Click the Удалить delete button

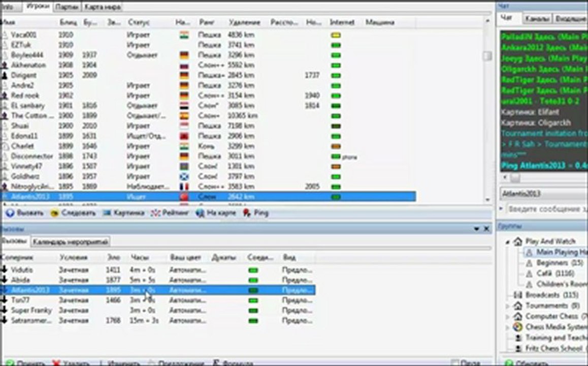pyautogui.click(x=71, y=363)
